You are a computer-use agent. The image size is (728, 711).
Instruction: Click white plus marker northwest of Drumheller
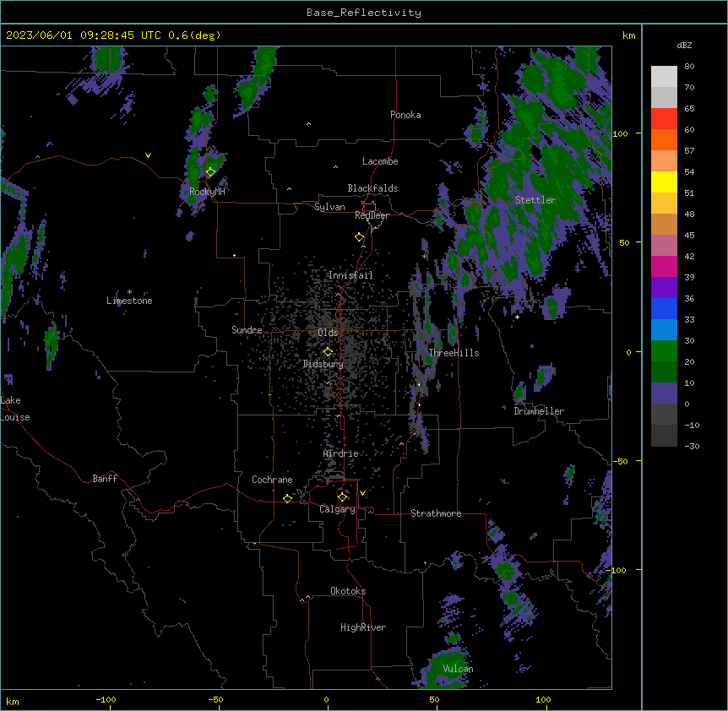pyautogui.click(x=517, y=317)
